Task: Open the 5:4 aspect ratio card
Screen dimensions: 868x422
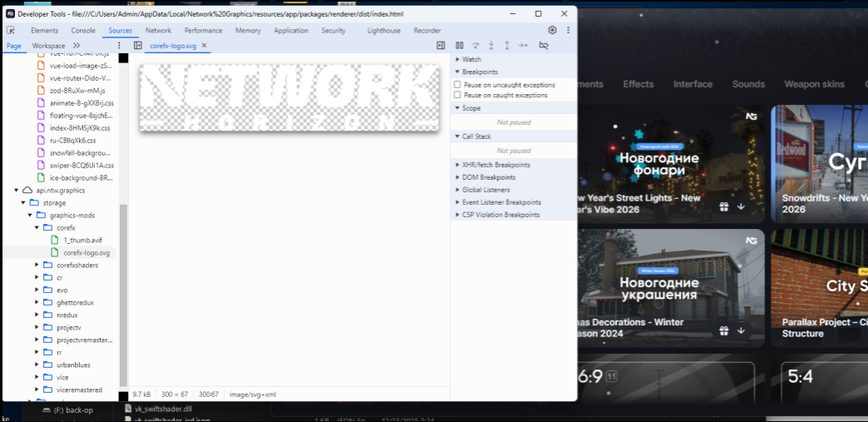Action: click(824, 382)
